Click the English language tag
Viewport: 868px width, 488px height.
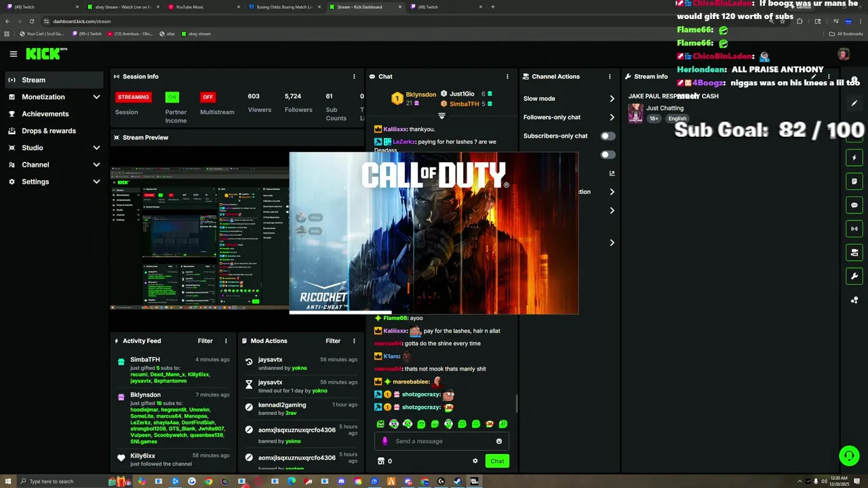[x=677, y=119]
